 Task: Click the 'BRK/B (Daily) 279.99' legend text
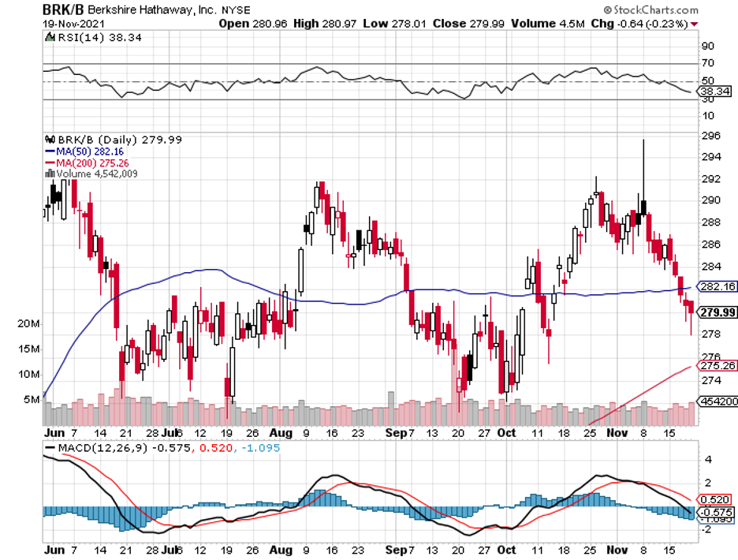click(x=120, y=140)
